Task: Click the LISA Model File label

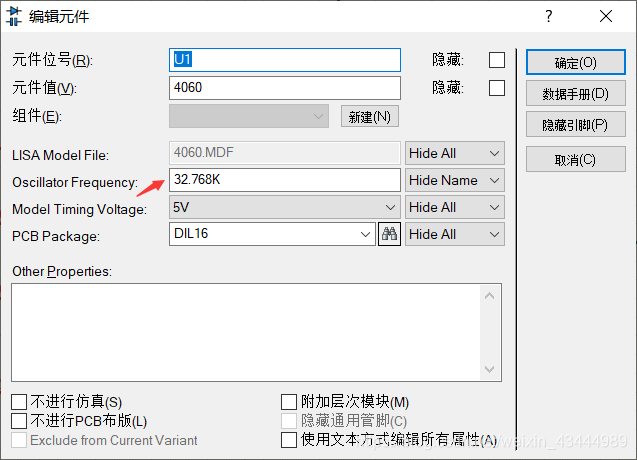Action: [x=60, y=155]
